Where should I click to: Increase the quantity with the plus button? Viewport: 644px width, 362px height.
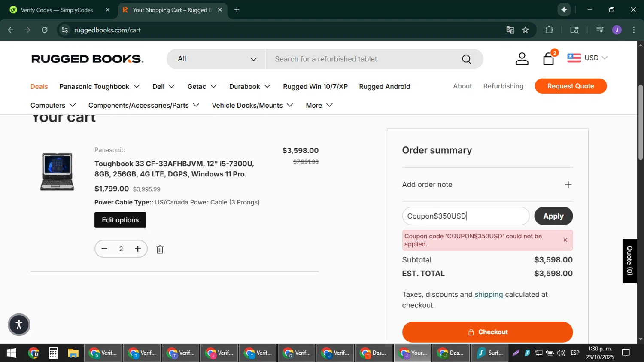[x=138, y=249]
